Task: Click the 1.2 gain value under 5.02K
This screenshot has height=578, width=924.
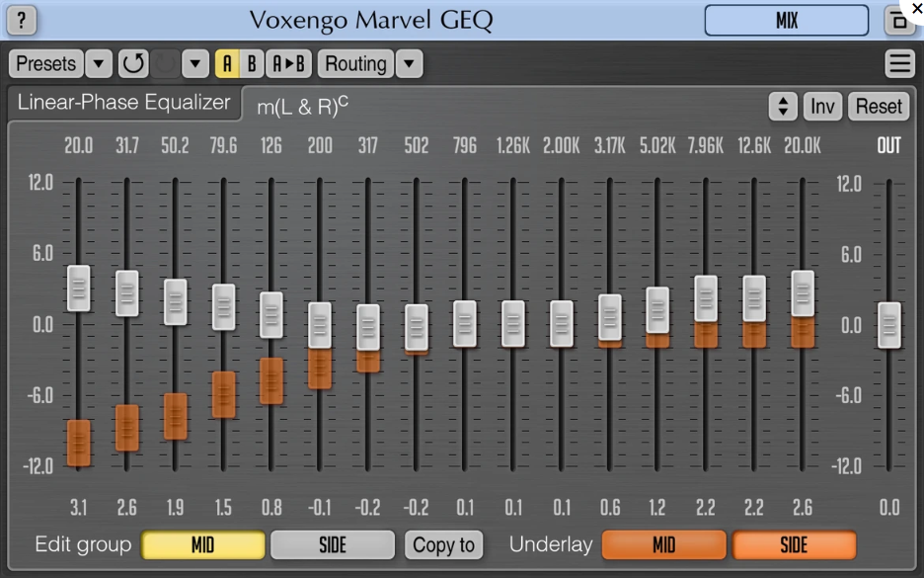Action: coord(657,507)
